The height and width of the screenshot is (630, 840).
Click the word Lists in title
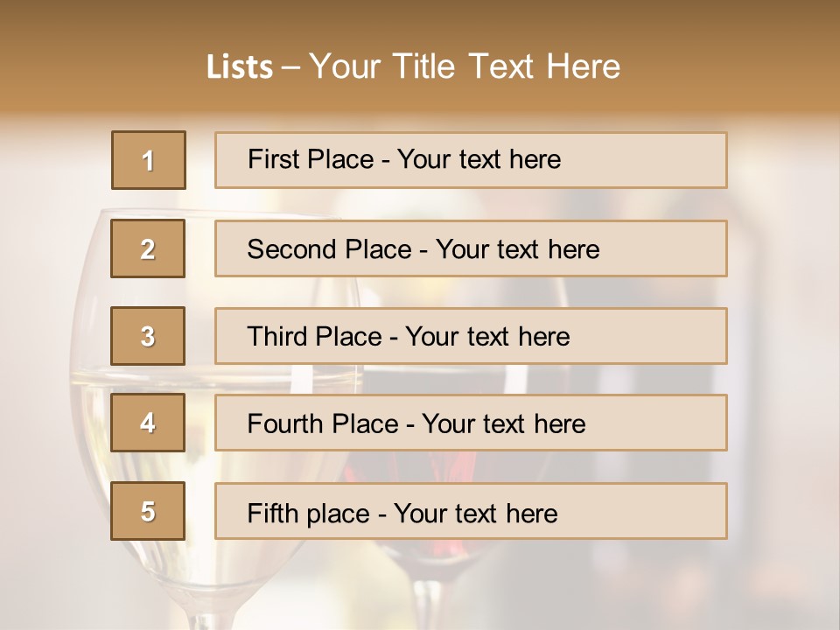[x=240, y=67]
